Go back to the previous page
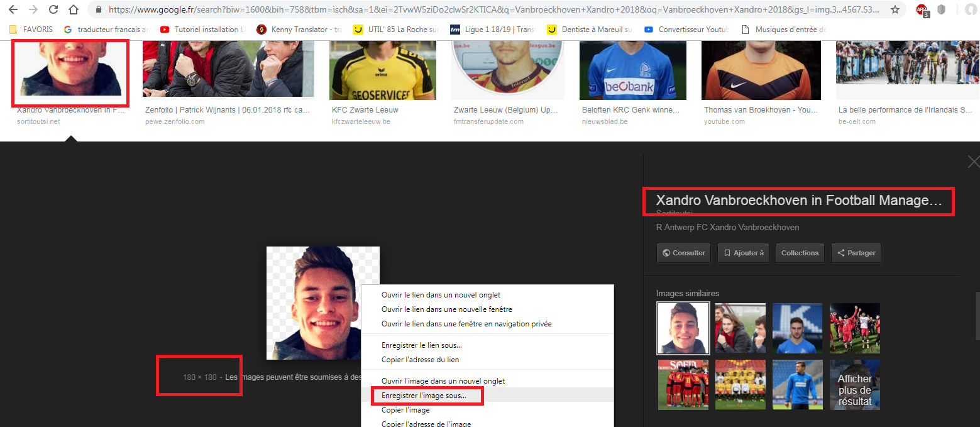Image resolution: width=980 pixels, height=427 pixels. tap(13, 9)
